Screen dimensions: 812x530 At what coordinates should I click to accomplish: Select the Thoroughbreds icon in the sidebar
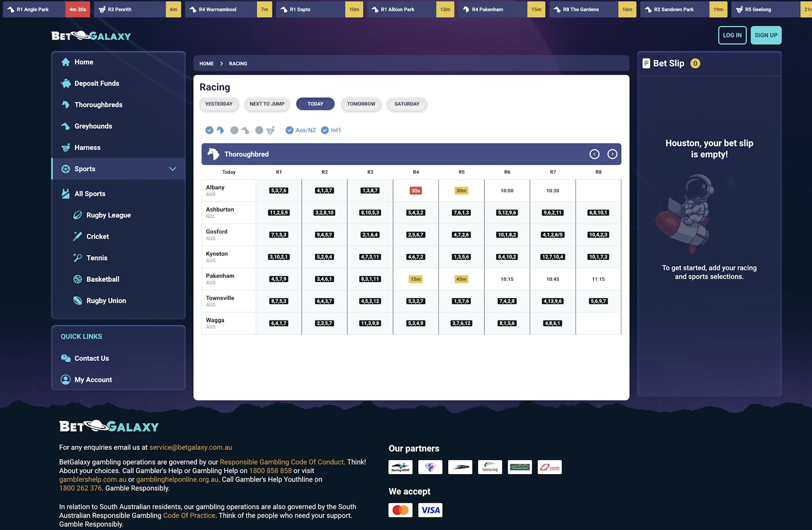pos(65,104)
